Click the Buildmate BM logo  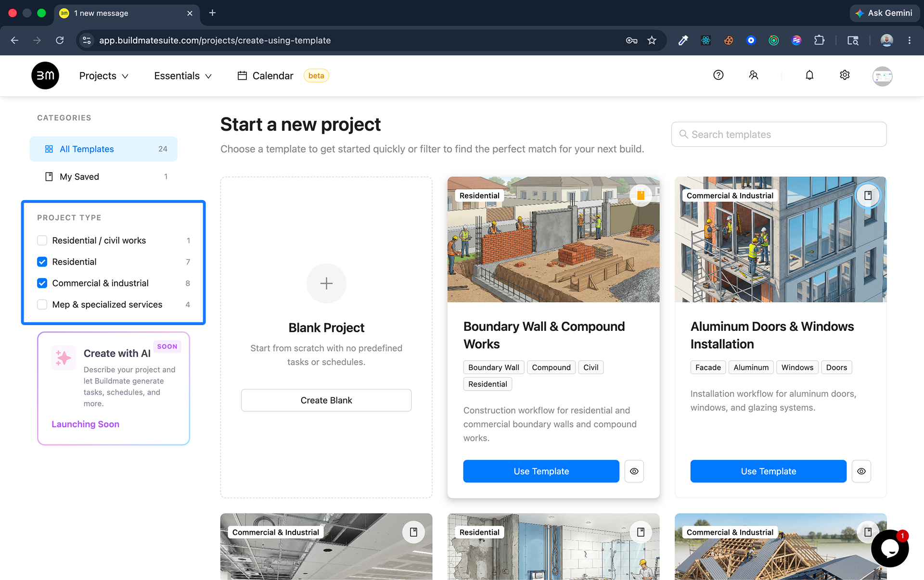(x=45, y=76)
